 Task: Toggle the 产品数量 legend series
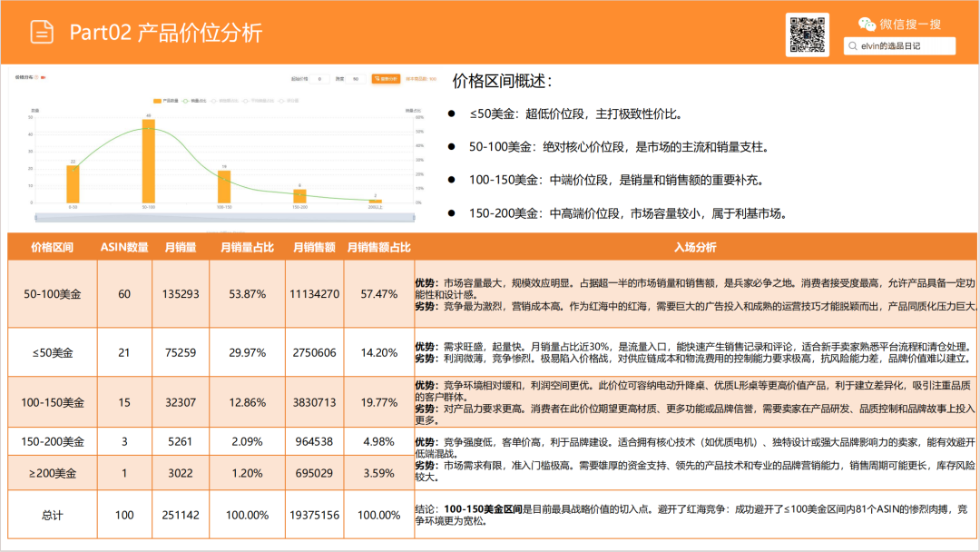tap(164, 100)
